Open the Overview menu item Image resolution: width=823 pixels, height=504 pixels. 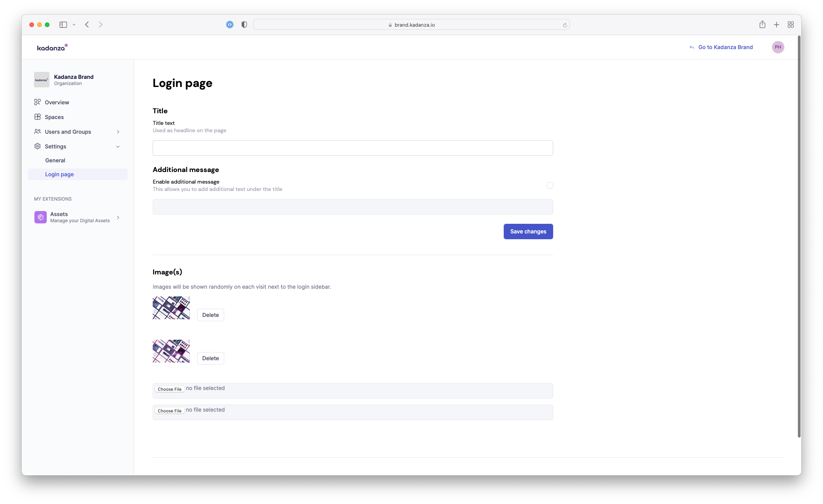point(57,102)
